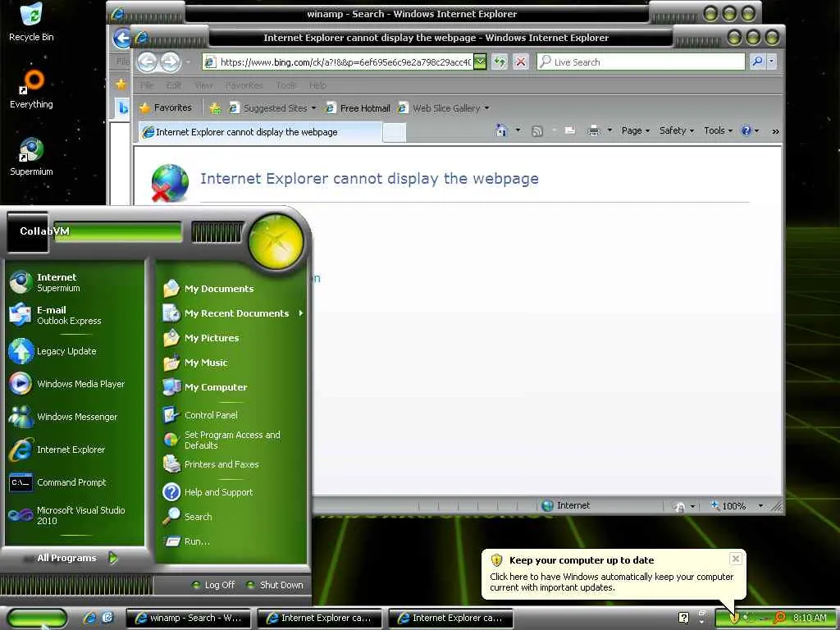Open the search provider dropdown arrow

(x=771, y=62)
